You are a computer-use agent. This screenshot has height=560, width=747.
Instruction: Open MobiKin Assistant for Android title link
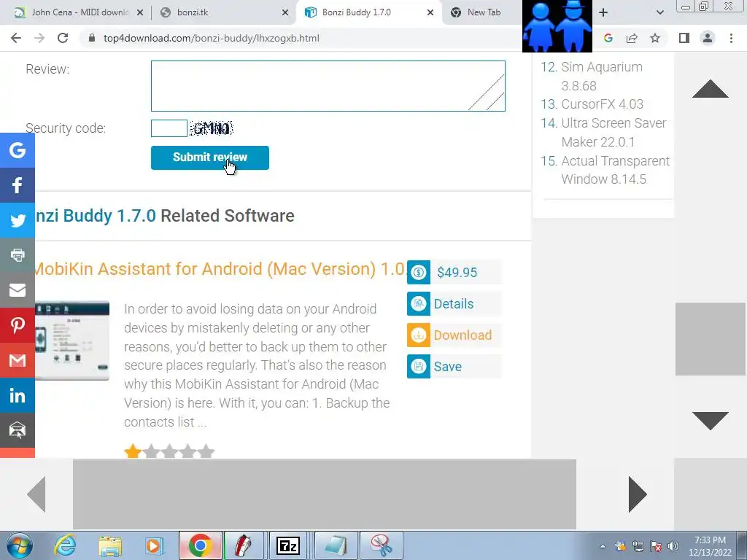tap(219, 269)
